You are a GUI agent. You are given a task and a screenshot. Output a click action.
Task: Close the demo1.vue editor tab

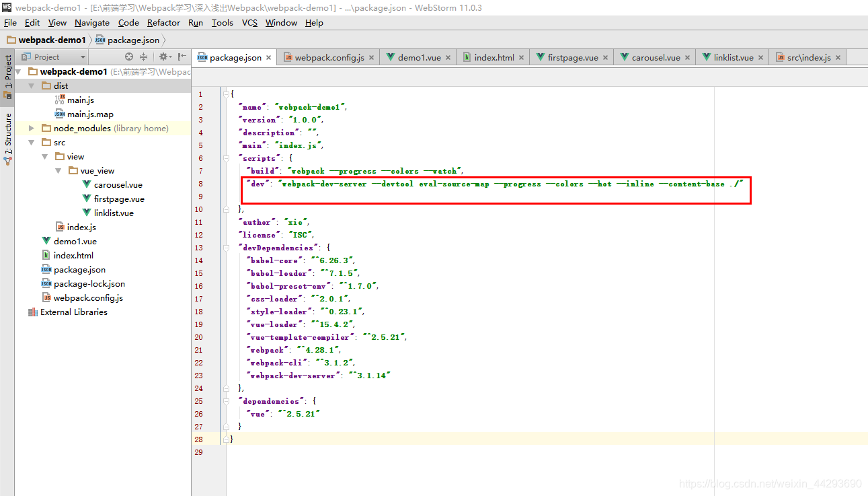(x=448, y=58)
